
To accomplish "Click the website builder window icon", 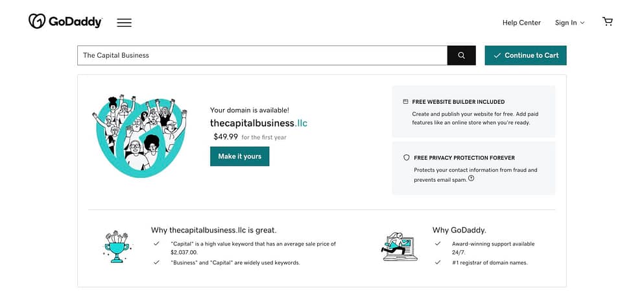I will pos(406,102).
